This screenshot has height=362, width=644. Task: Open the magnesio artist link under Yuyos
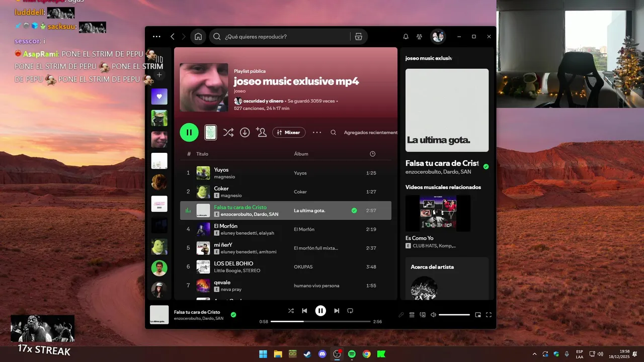click(224, 177)
